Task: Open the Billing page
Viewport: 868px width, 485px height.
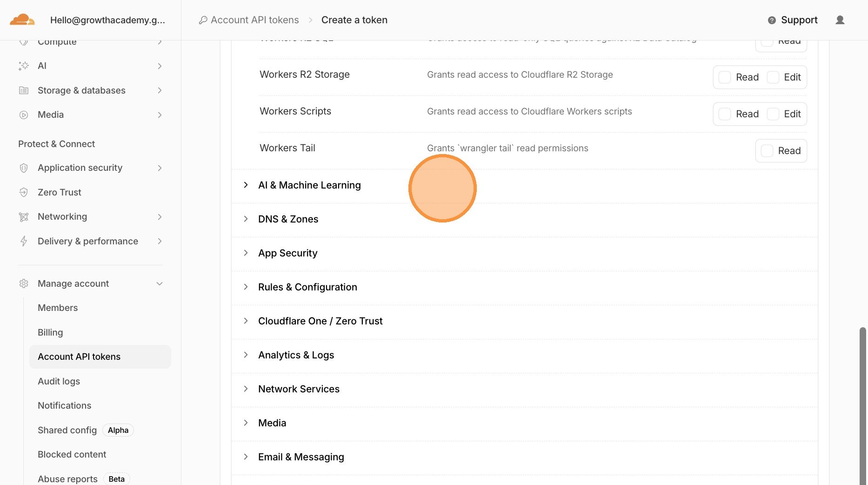Action: (x=50, y=332)
